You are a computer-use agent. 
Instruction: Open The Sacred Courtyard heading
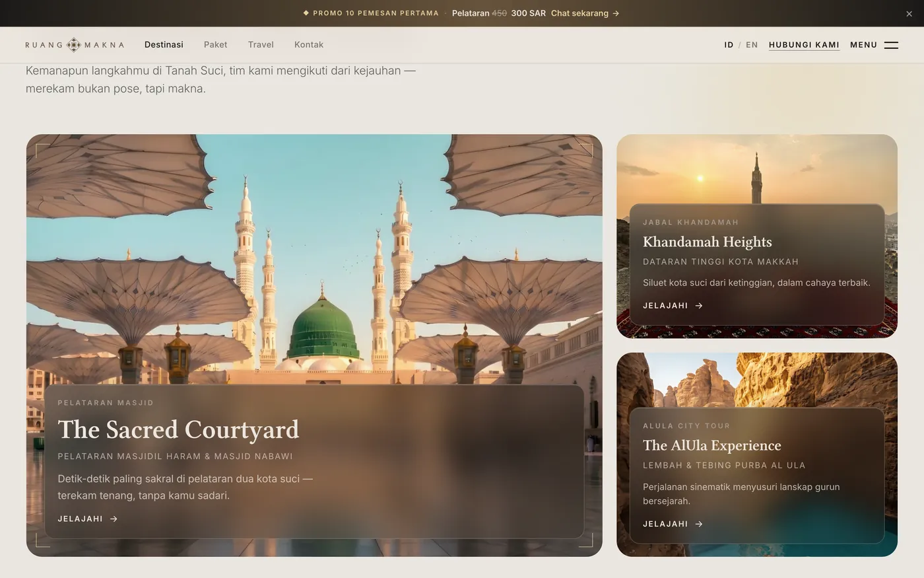click(178, 430)
